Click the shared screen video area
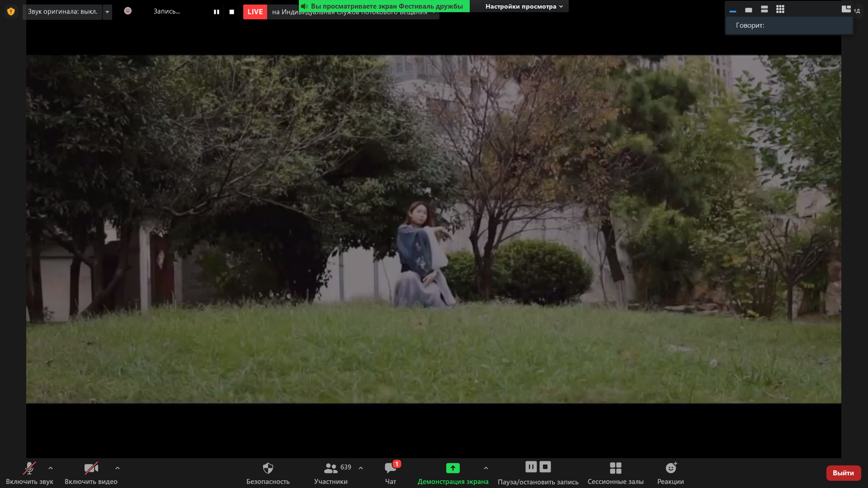Screen dimensions: 868x488 pos(434,229)
